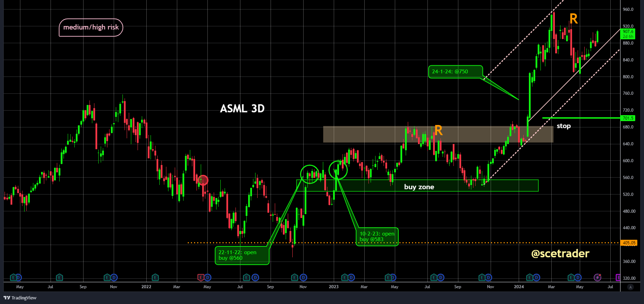Open the earnings E marker after Jul 2022
This screenshot has width=644, height=304.
click(246, 278)
